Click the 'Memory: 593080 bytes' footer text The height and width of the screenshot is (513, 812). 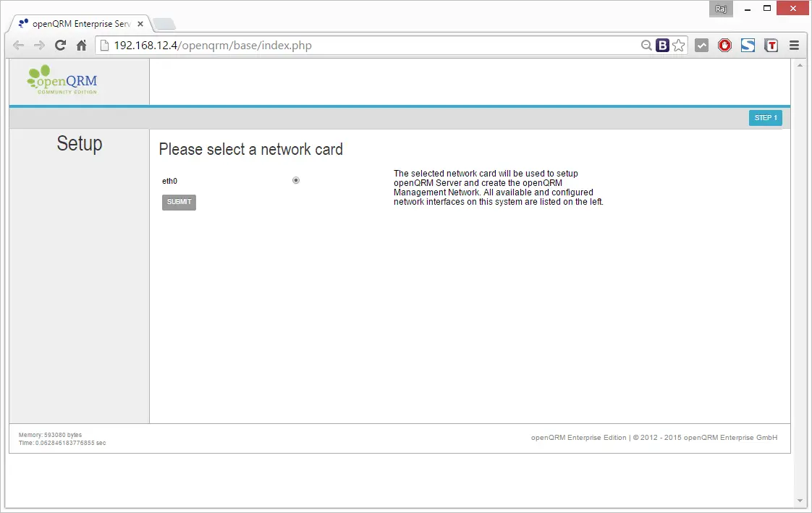(x=50, y=435)
